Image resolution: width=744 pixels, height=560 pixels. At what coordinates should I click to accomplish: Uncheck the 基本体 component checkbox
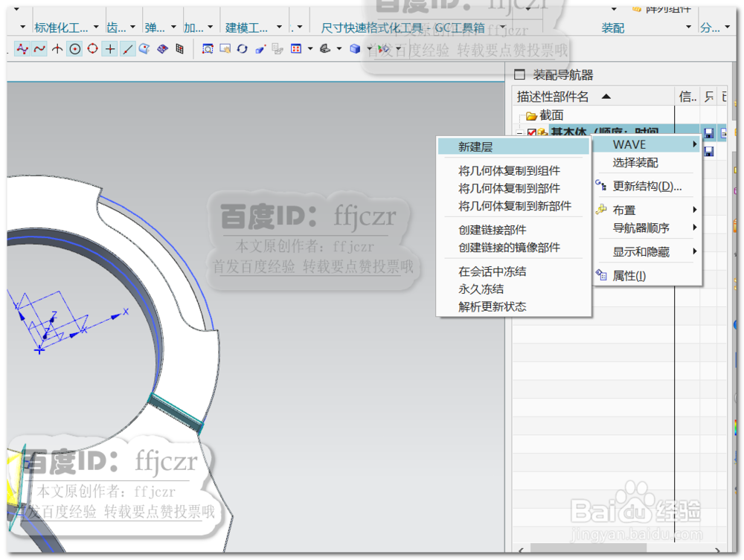click(532, 131)
